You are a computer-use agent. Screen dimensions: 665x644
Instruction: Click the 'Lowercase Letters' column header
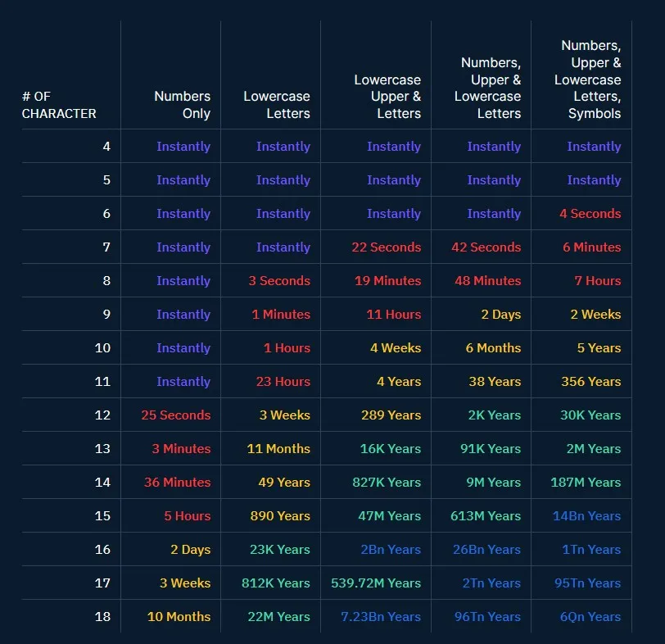(277, 105)
